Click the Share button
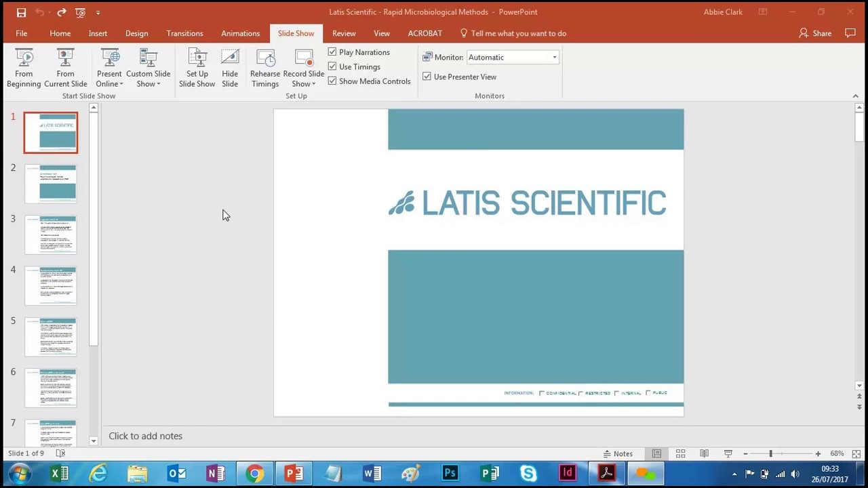This screenshot has width=868, height=488. click(815, 33)
